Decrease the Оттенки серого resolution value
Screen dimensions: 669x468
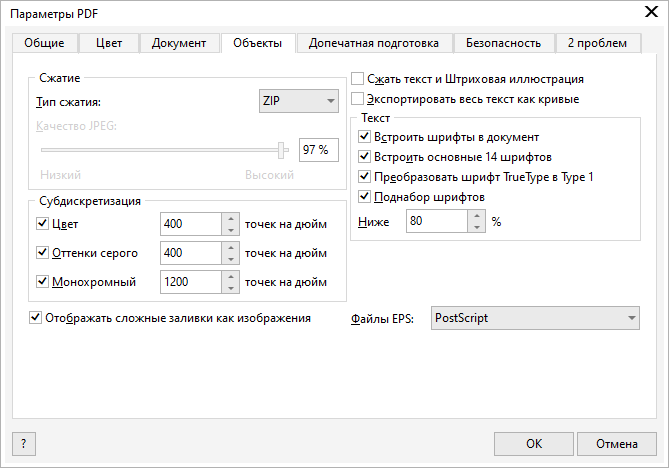(230, 259)
